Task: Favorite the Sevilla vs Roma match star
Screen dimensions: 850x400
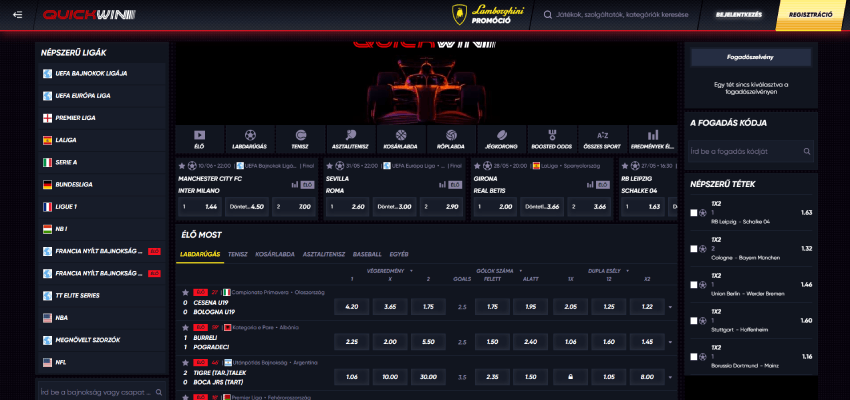Action: coord(330,166)
